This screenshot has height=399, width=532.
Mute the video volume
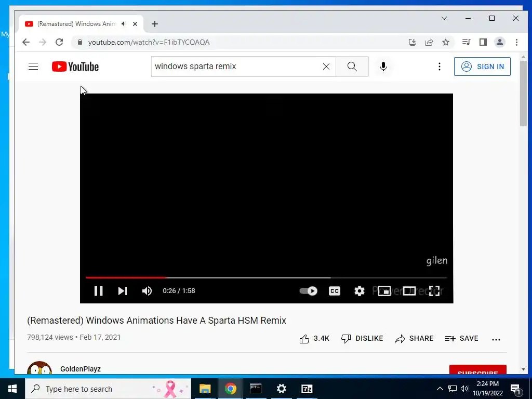[147, 291]
